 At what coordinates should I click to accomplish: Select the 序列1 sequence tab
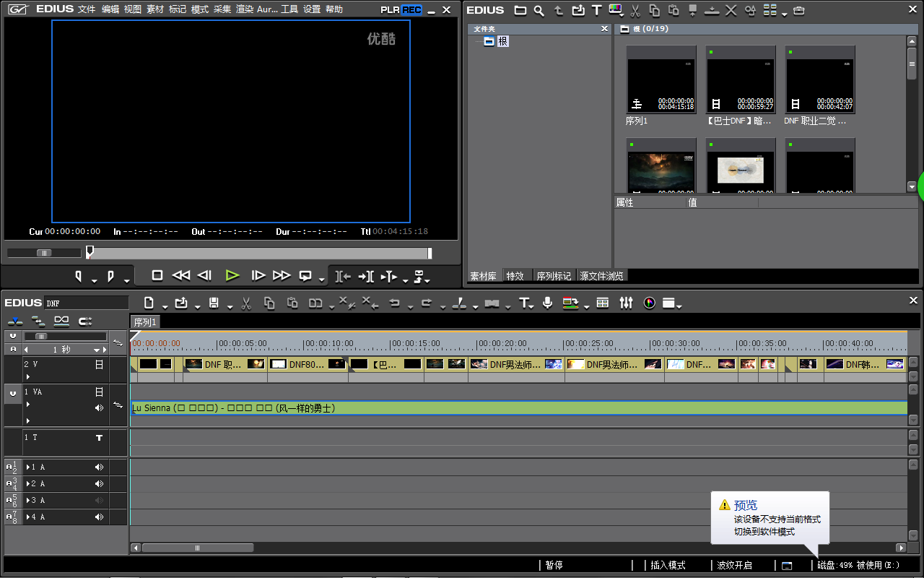point(145,322)
